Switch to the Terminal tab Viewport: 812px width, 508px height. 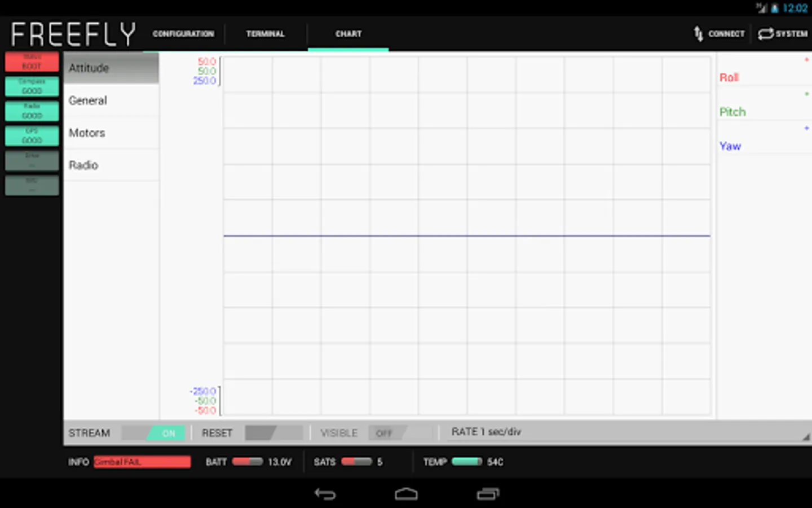tap(266, 34)
